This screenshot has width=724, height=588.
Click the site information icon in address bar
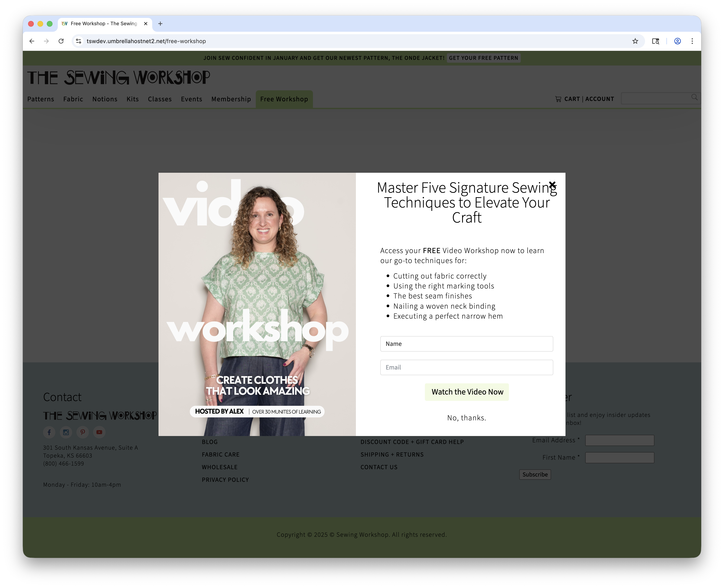(79, 41)
